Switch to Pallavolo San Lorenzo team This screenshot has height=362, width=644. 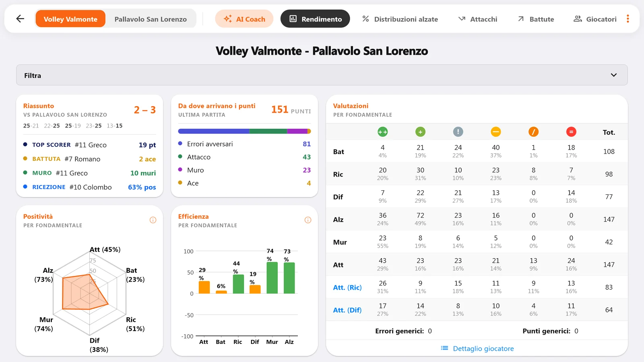[x=151, y=19]
